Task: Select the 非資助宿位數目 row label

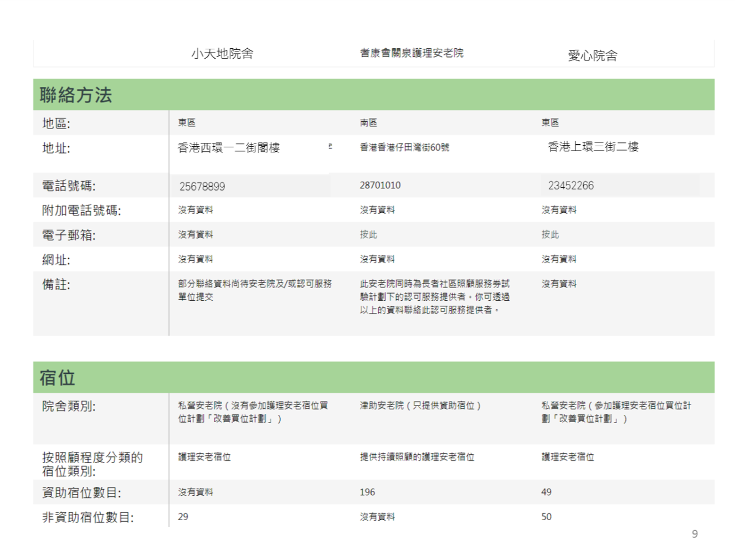Action: (x=88, y=517)
